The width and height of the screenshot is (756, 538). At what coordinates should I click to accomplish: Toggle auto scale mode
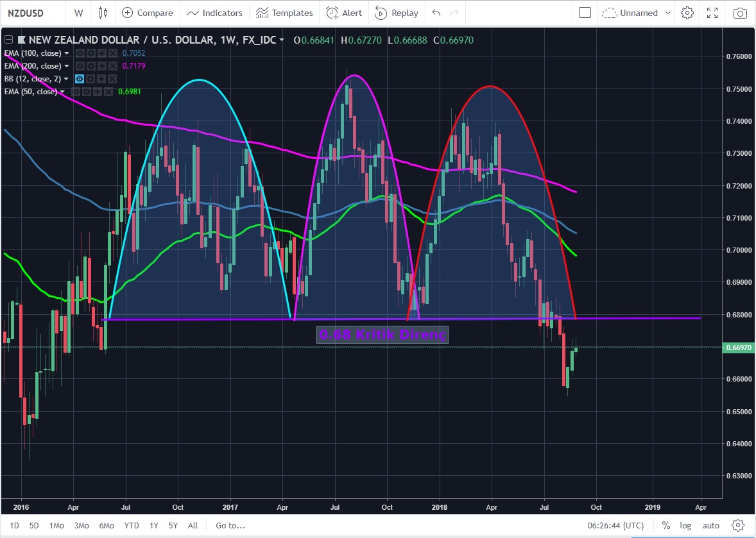(710, 525)
